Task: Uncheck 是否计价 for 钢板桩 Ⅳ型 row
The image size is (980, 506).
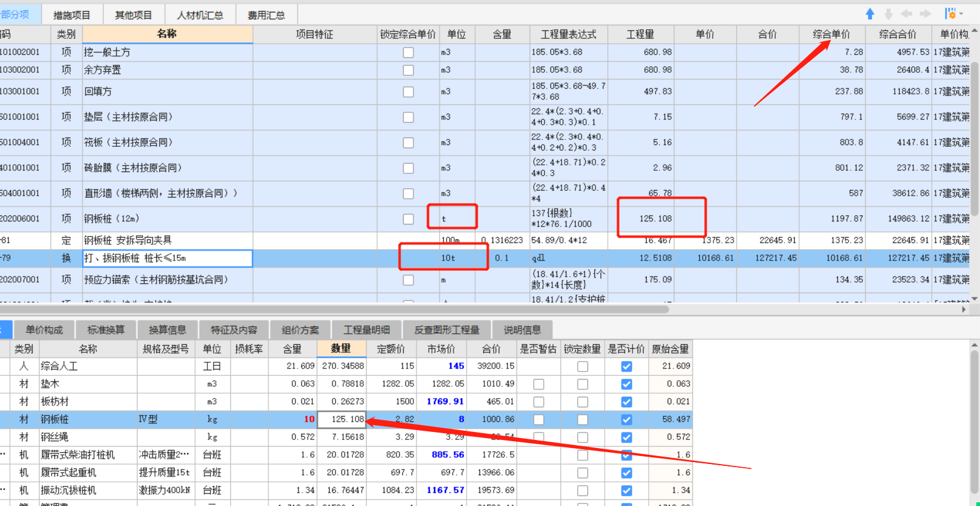Action: (626, 420)
